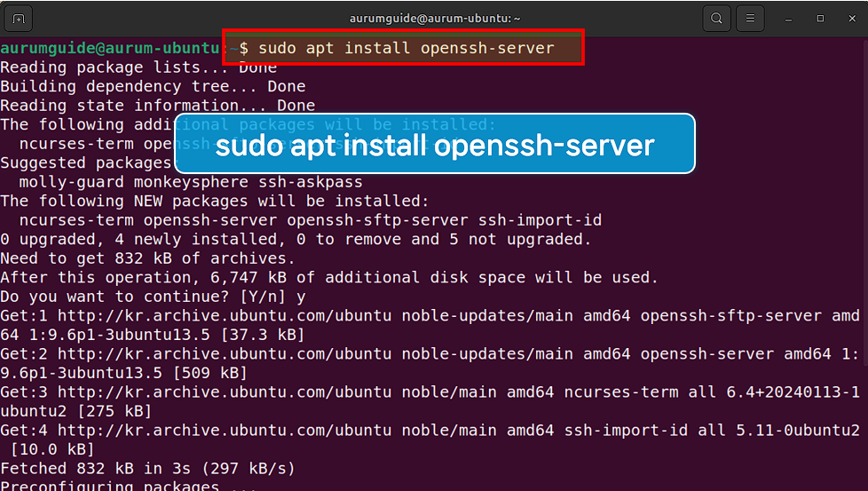Click the typed command sudo apt install openssh-server
The width and height of the screenshot is (868, 491).
pyautogui.click(x=406, y=48)
